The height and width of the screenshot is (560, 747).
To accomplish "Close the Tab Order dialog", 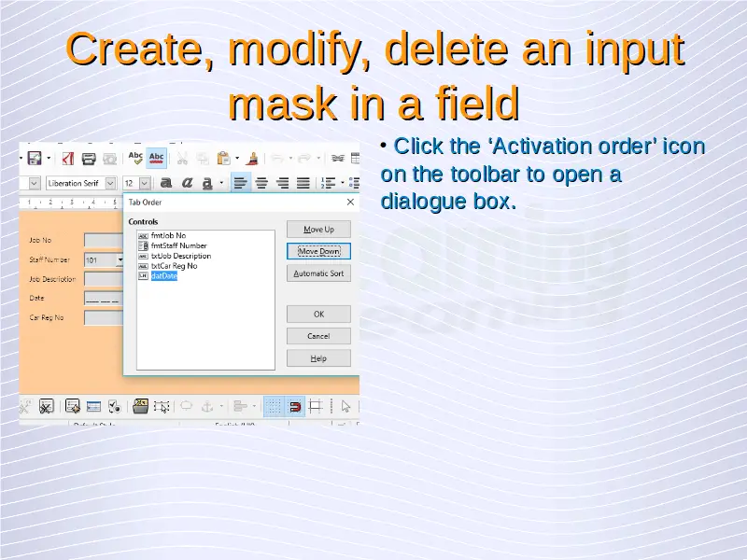I will pos(351,202).
